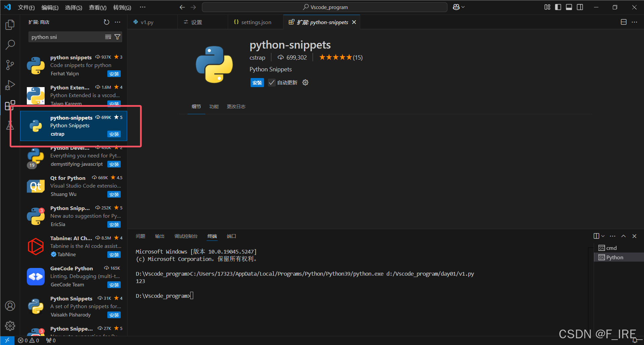Open forwarded ports indicator in status bar
This screenshot has height=345, width=644.
51,340
